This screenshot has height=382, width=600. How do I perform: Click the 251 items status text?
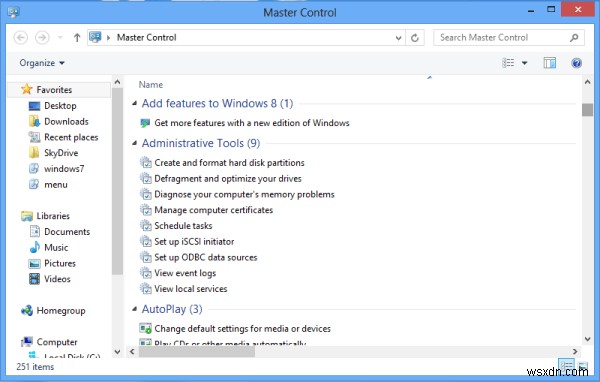35,367
